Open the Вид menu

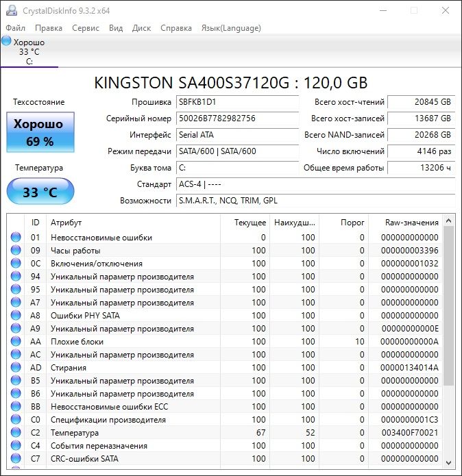[x=116, y=28]
